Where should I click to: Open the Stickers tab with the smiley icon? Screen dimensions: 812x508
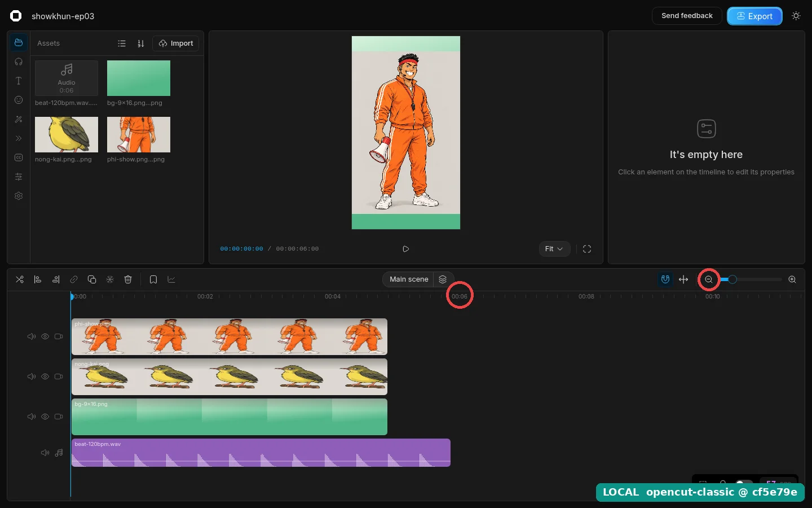click(19, 100)
